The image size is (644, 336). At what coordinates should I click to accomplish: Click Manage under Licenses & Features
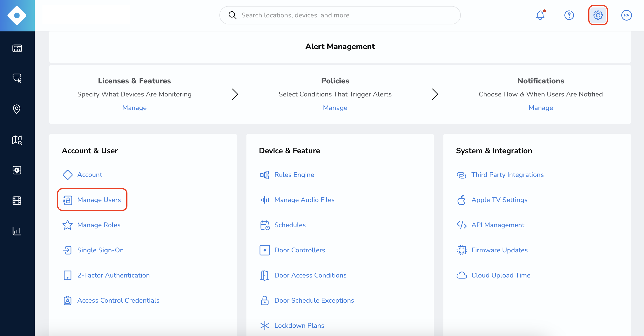click(134, 108)
